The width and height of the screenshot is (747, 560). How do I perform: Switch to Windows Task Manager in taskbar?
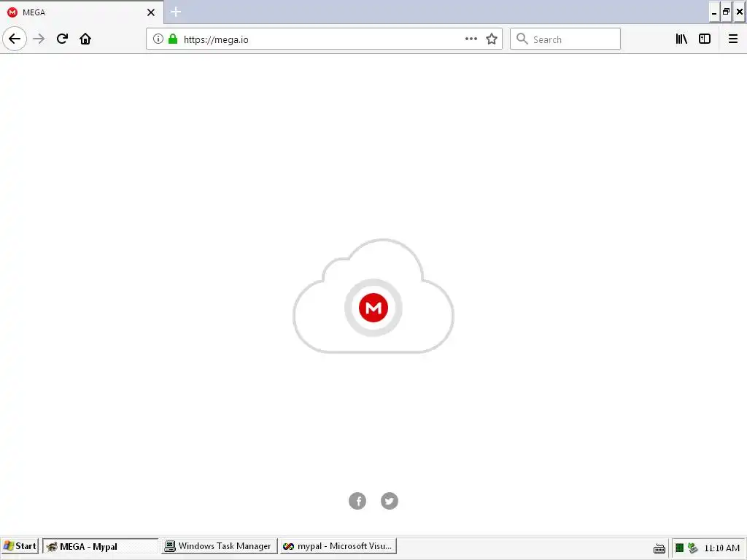(x=219, y=546)
